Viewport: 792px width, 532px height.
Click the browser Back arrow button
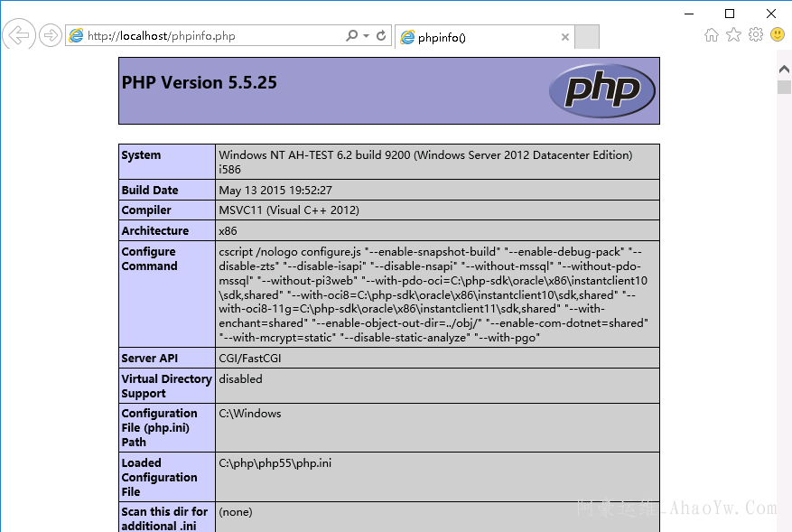[x=18, y=35]
